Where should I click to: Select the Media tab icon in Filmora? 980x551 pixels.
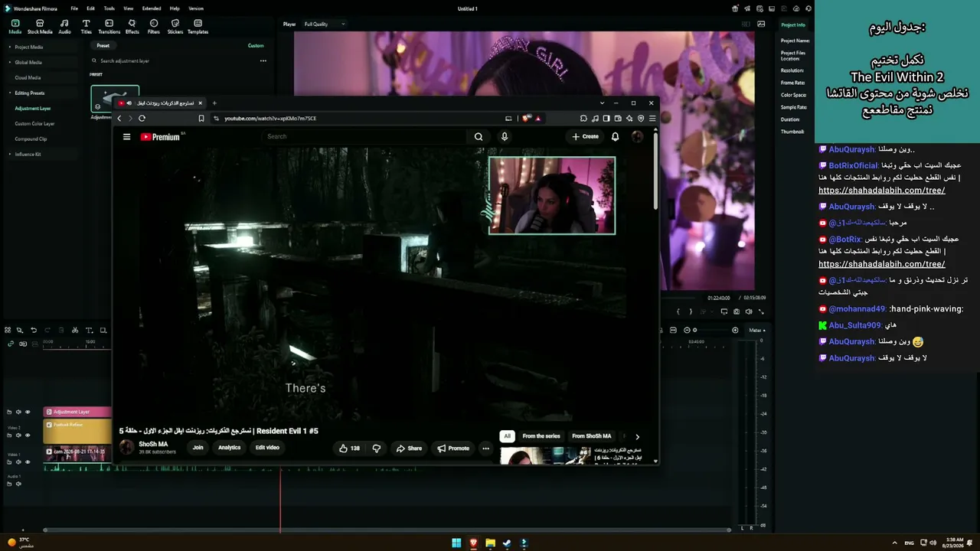(x=15, y=27)
